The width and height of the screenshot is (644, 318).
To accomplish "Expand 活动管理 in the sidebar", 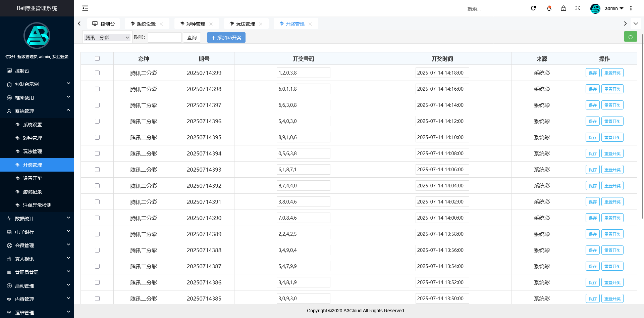I will point(37,286).
